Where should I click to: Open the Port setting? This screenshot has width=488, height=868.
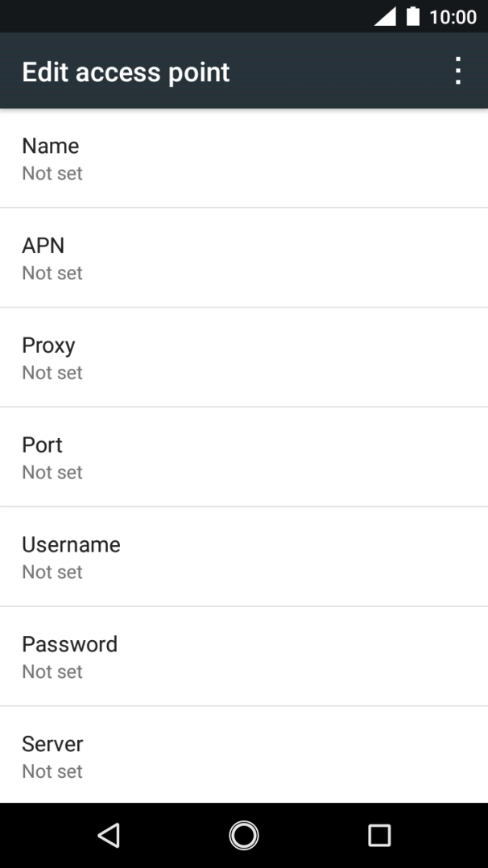pyautogui.click(x=42, y=445)
